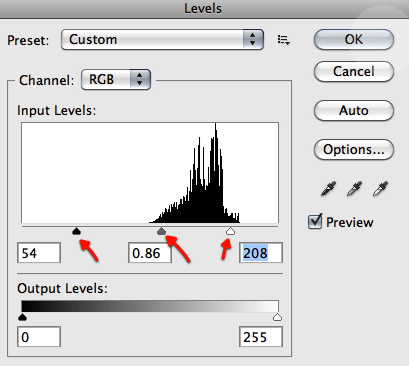409x366 pixels.
Task: Open the Channel dropdown showing RGB
Action: click(x=116, y=79)
